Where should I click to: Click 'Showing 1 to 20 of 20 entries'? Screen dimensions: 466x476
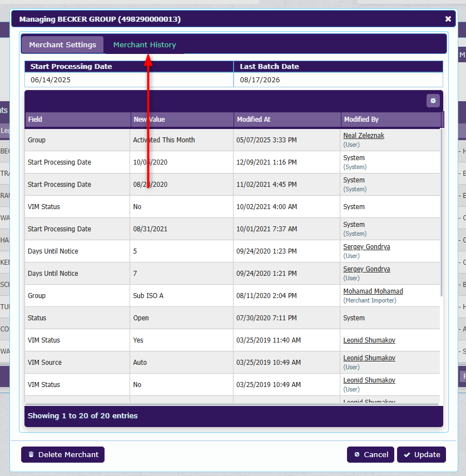pos(82,415)
